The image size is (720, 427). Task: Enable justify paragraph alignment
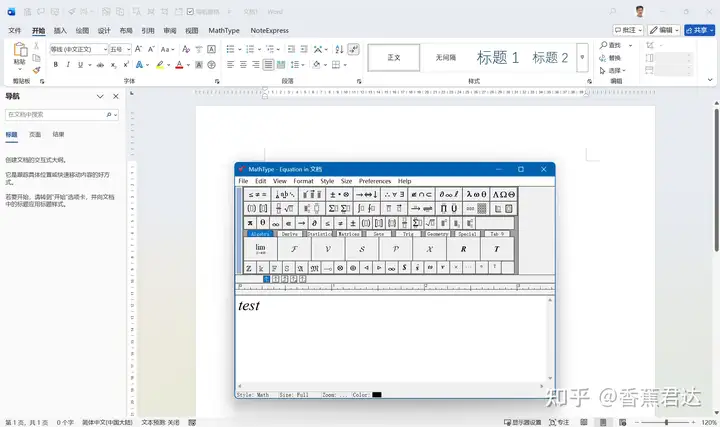click(268, 65)
